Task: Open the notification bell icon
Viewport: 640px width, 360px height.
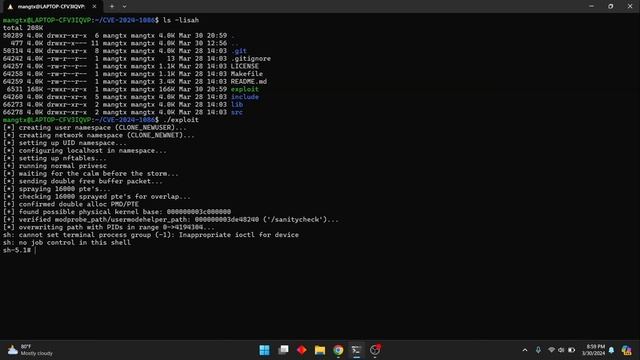Action: pyautogui.click(x=611, y=350)
